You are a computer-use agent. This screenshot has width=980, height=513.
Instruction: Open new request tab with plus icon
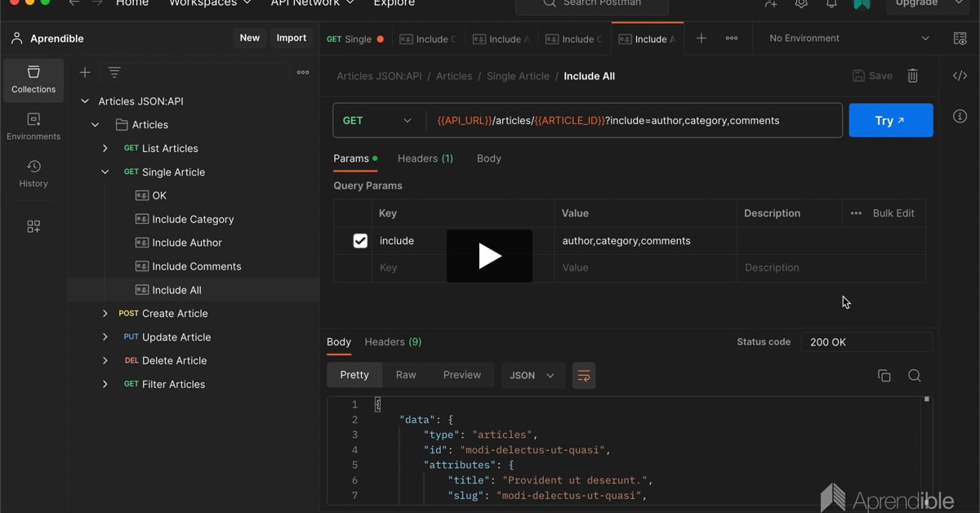(702, 38)
